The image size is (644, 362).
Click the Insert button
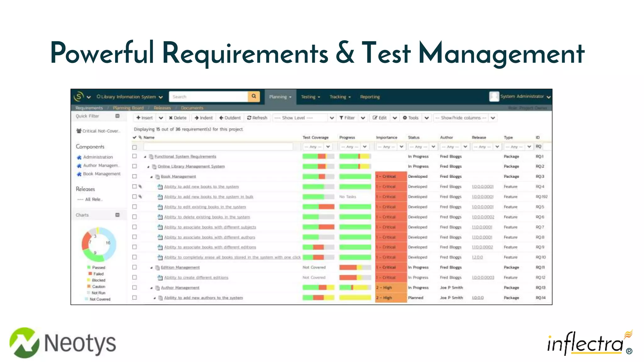pos(145,118)
